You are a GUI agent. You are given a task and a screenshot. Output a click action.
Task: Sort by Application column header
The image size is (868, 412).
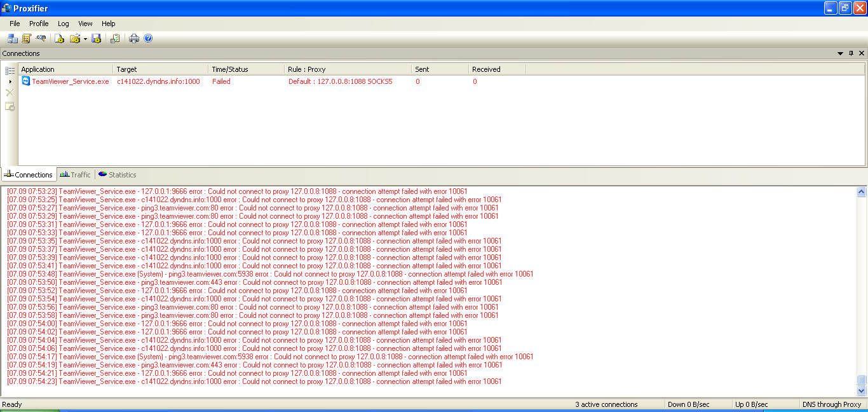pos(65,69)
